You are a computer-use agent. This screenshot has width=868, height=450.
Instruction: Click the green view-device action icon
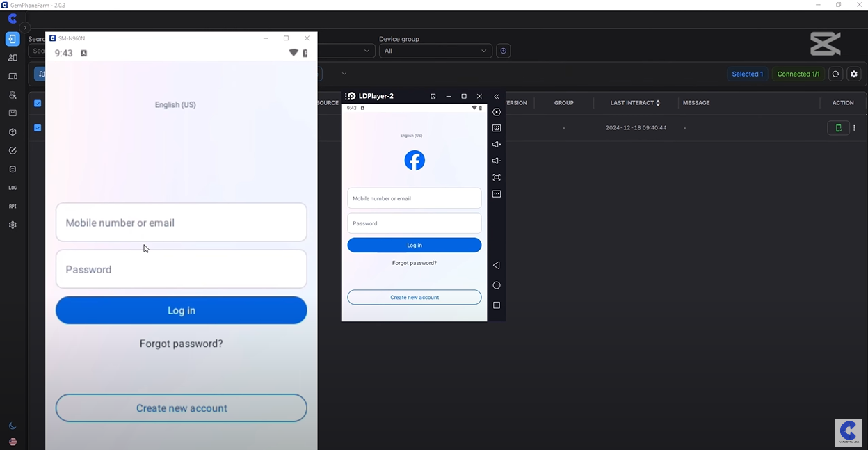pyautogui.click(x=838, y=128)
